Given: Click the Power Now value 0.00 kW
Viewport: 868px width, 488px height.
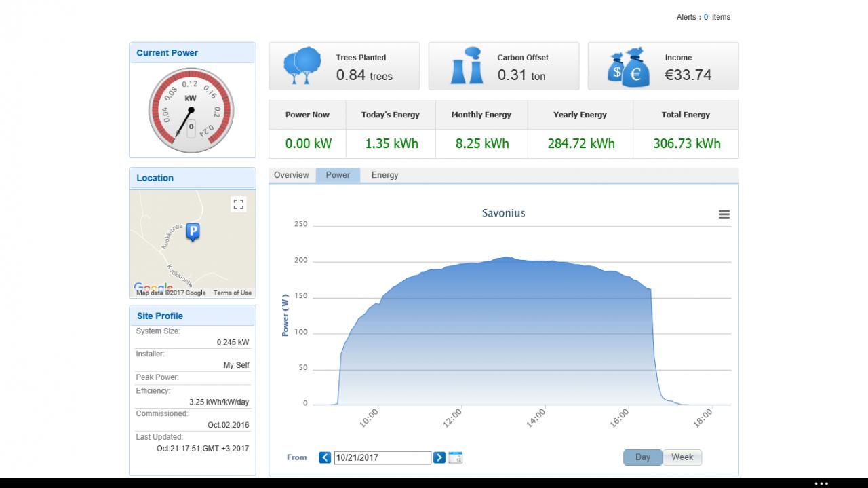Looking at the screenshot, I should [308, 143].
